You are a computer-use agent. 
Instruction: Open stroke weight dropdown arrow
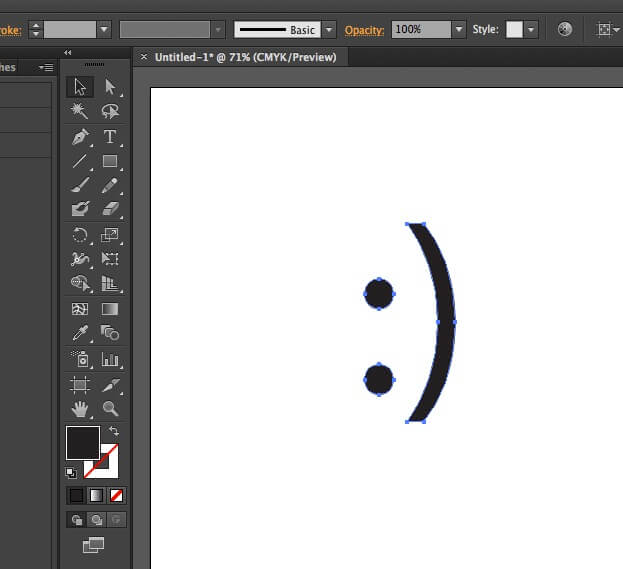coord(104,29)
